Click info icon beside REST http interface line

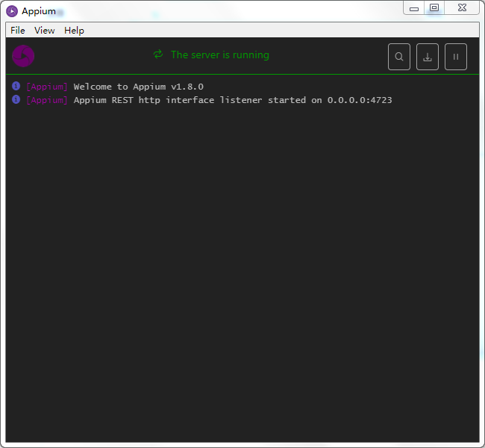pyautogui.click(x=16, y=99)
